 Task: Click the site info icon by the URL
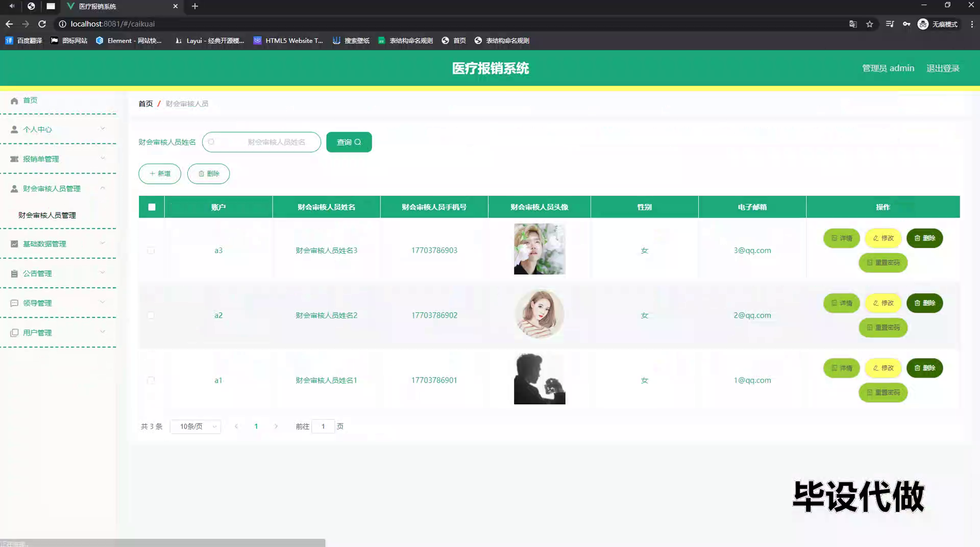(x=62, y=24)
